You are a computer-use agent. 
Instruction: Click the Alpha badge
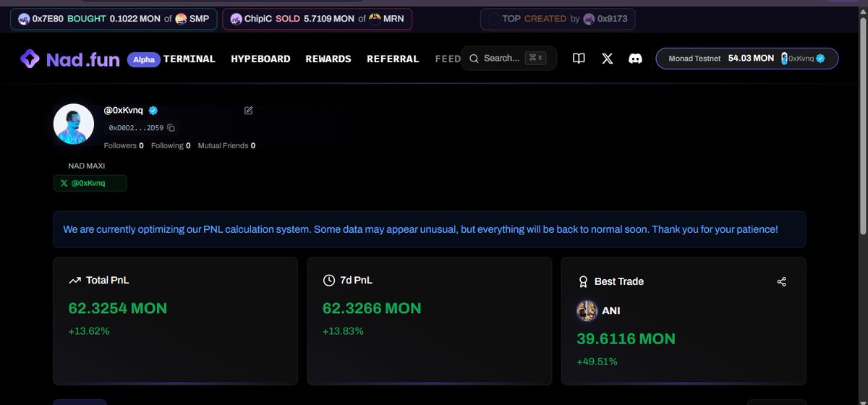[x=144, y=59]
